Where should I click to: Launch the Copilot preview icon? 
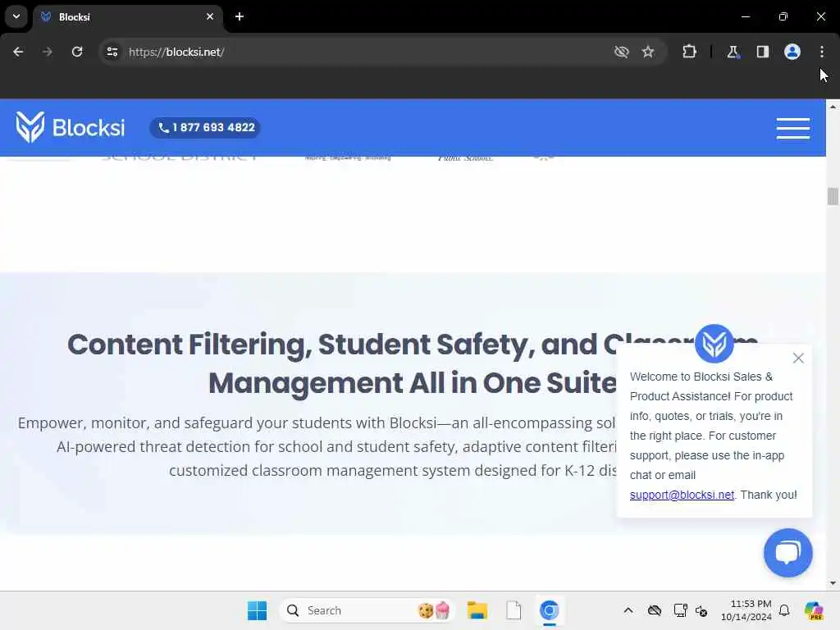(x=814, y=610)
